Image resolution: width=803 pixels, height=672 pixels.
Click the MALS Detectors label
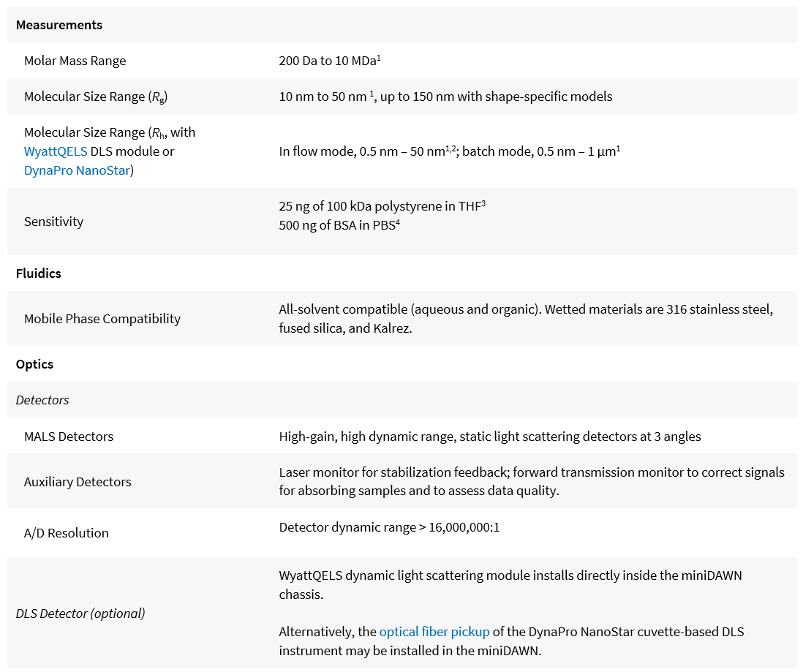pos(69,437)
